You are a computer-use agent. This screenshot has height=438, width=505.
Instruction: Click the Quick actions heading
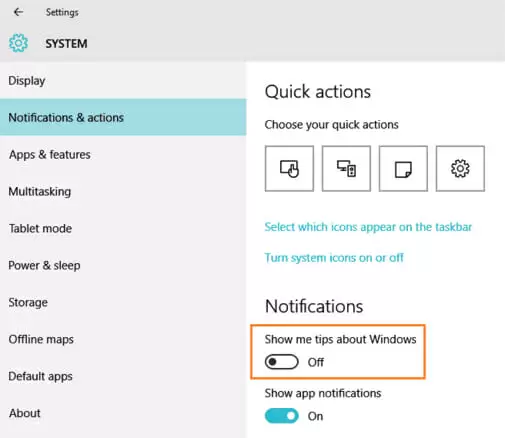click(318, 92)
